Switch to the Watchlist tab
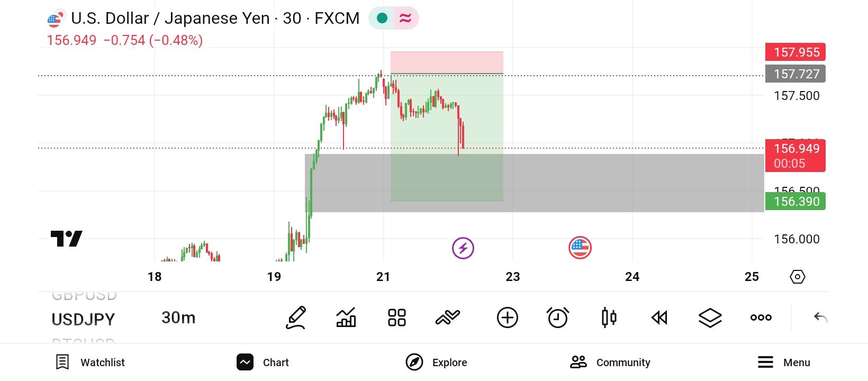The height and width of the screenshot is (381, 868). point(91,362)
